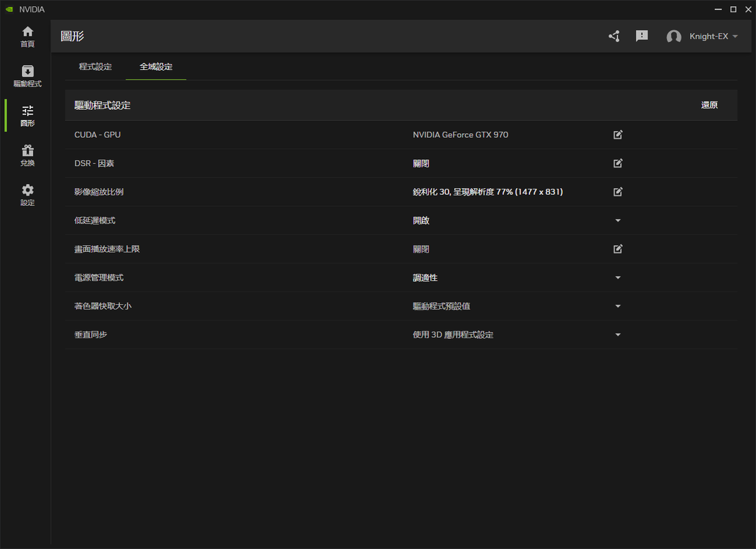Click the NVIDIA GeForce GTX 970 value
This screenshot has height=549, width=756.
(x=460, y=135)
